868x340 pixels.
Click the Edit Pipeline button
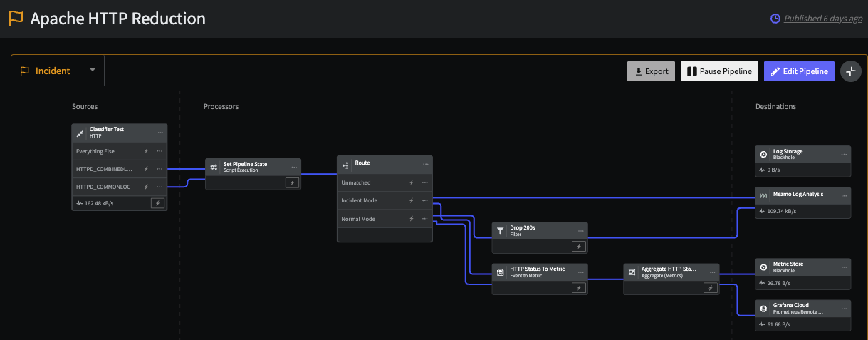[x=799, y=71]
